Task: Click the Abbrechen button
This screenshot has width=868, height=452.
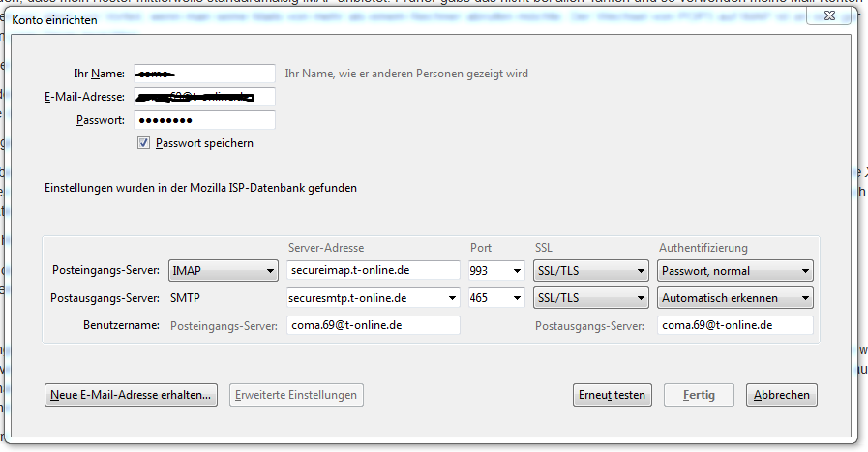Action: click(x=782, y=395)
